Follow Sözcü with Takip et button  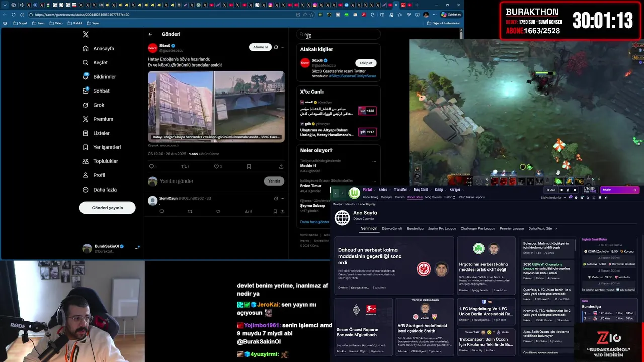click(x=366, y=63)
